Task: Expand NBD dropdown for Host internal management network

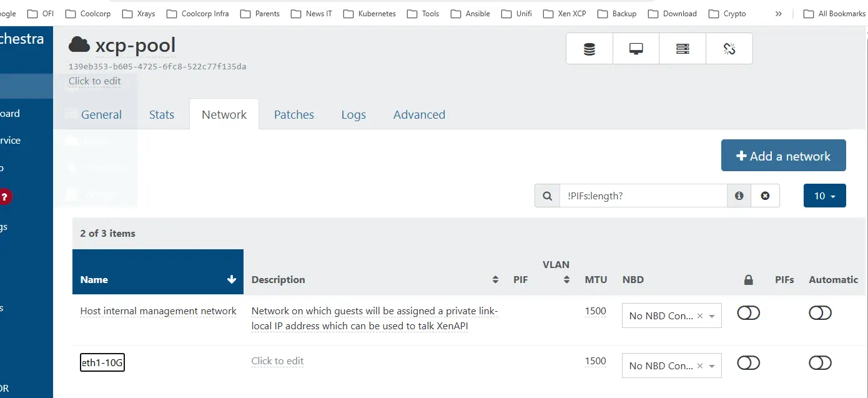Action: click(712, 316)
